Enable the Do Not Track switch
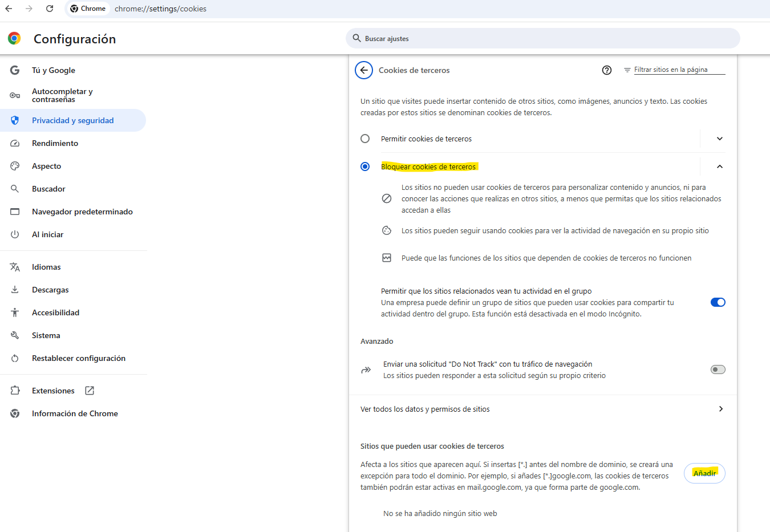This screenshot has height=532, width=770. (718, 369)
